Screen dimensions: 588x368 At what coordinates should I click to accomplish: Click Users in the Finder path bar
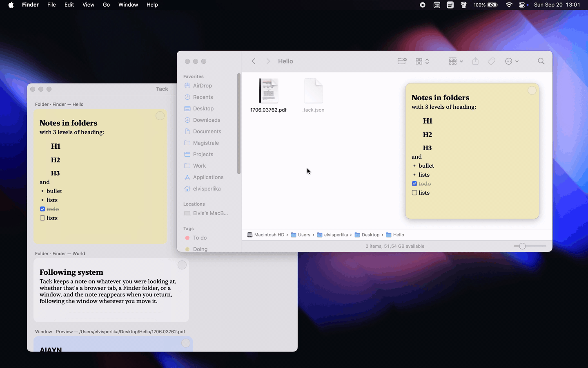pos(301,235)
